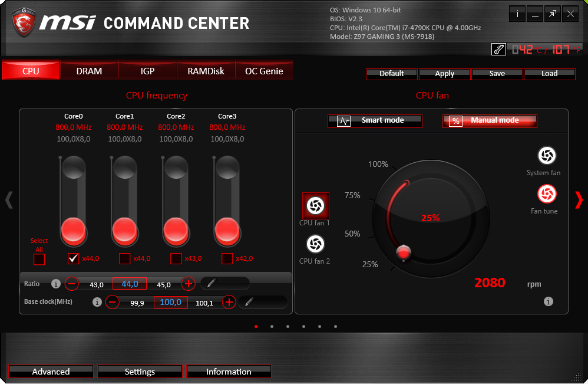Click the CPU fan info icon

549,301
